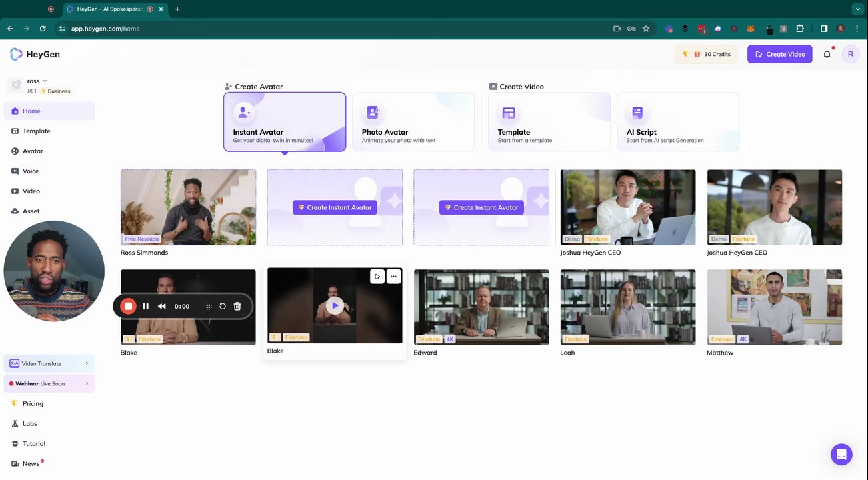Screen dimensions: 868x480
Task: Click the Business plan badge
Action: coord(55,91)
